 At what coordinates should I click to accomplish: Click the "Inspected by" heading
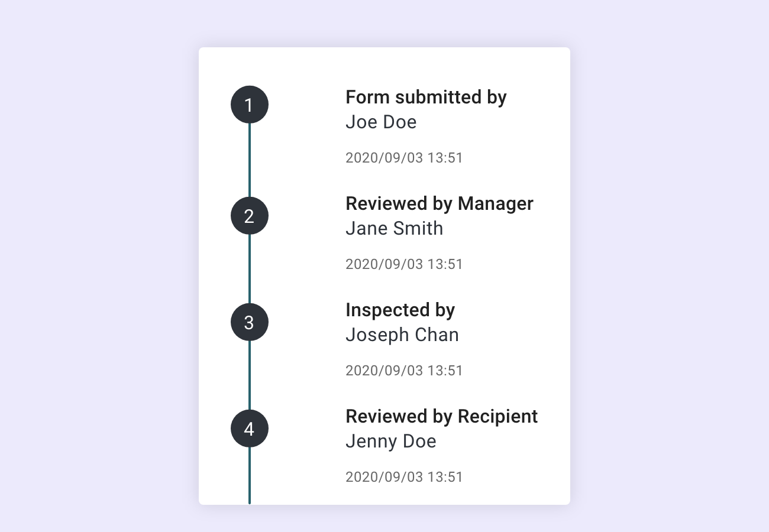click(x=400, y=310)
